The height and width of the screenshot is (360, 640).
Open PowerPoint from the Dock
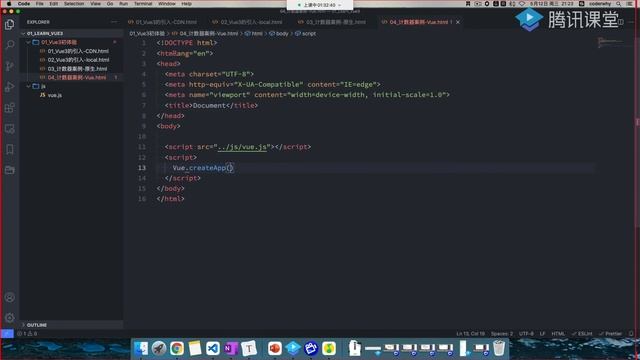click(275, 348)
